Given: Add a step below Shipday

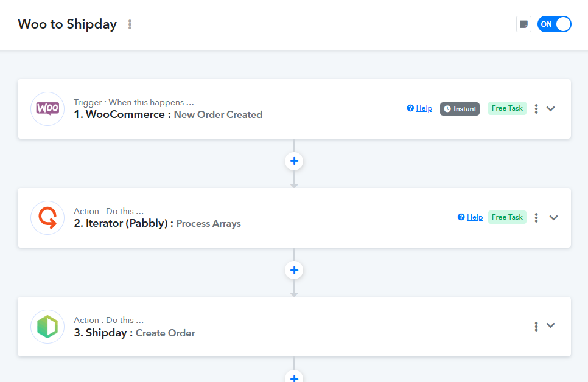Looking at the screenshot, I should click(x=294, y=378).
